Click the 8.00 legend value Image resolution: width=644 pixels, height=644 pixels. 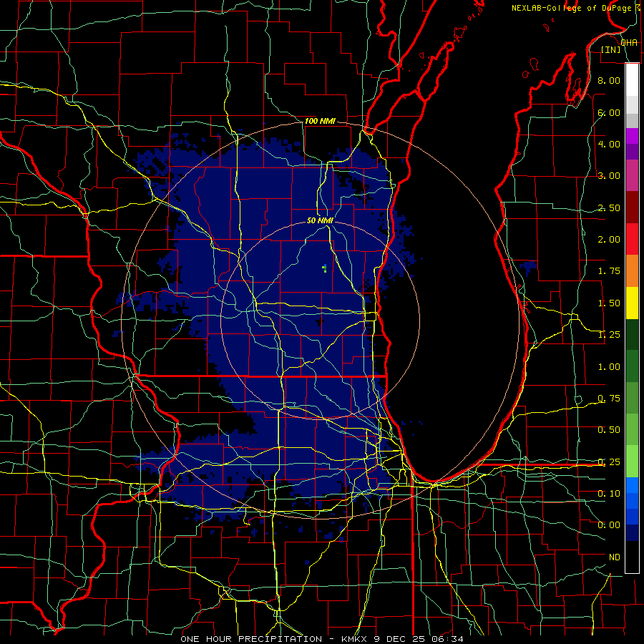(x=609, y=80)
